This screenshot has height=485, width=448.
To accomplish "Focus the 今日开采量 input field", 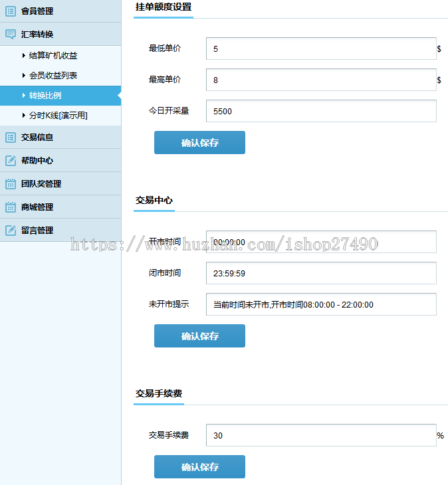I will point(321,111).
